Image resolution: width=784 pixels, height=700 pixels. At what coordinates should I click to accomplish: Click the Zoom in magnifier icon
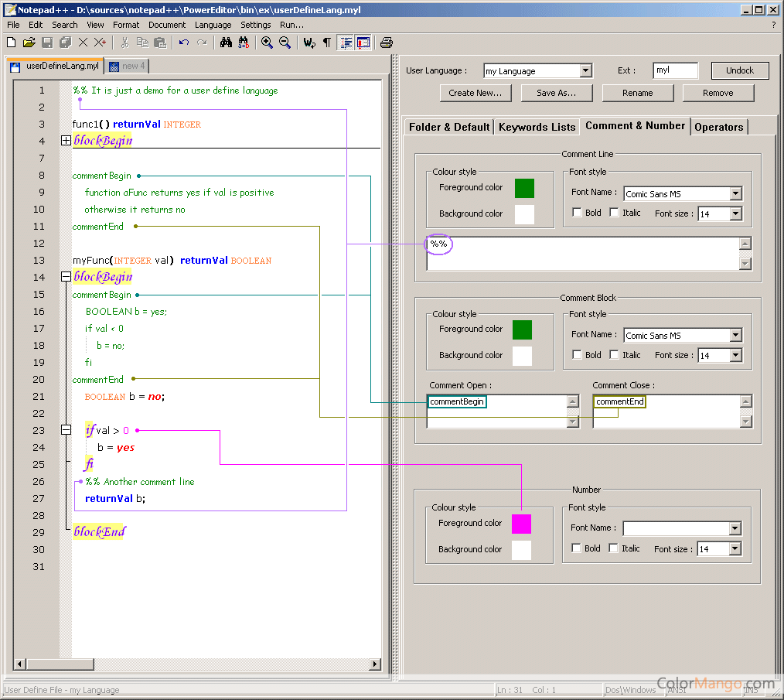[x=267, y=43]
